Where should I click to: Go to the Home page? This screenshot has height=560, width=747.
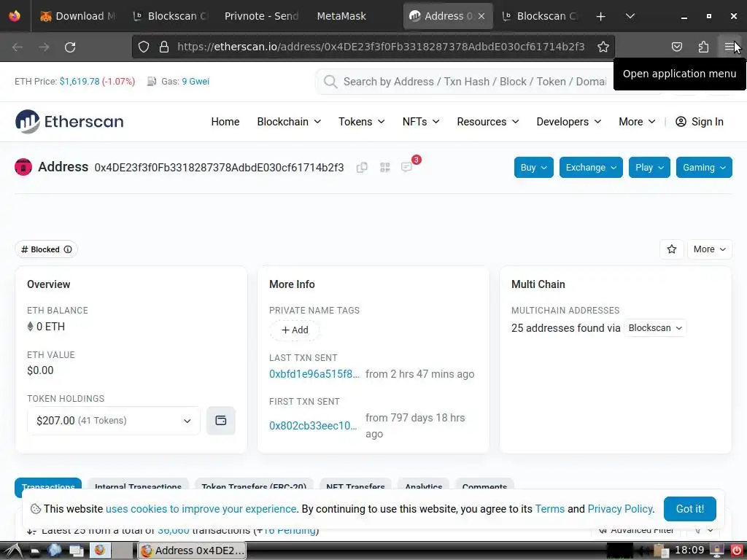[x=225, y=122]
